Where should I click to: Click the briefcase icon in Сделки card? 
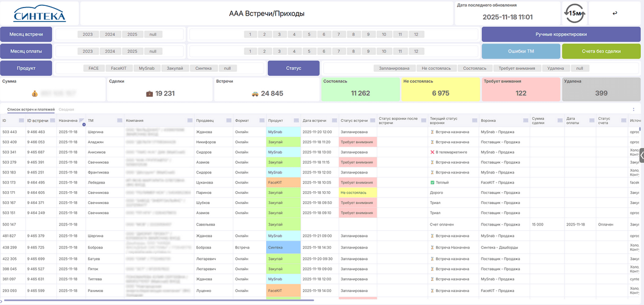pyautogui.click(x=150, y=93)
